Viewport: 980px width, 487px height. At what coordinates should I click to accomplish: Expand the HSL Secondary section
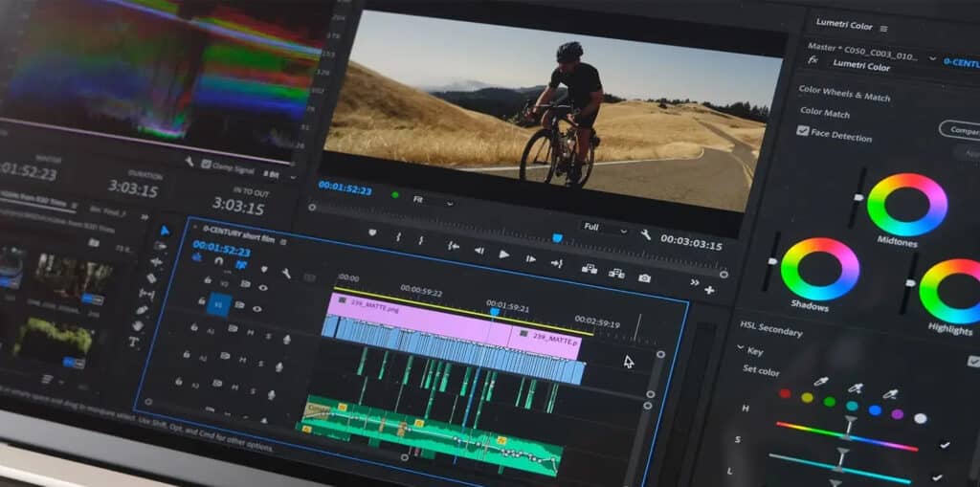(x=771, y=329)
